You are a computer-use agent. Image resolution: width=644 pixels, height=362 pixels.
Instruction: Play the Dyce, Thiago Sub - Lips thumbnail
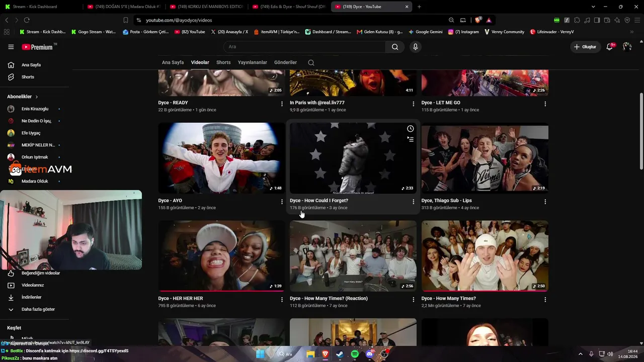[x=485, y=158]
